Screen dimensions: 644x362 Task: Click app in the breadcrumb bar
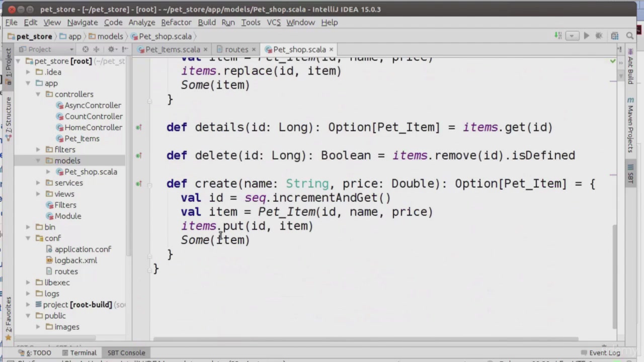[x=70, y=36]
